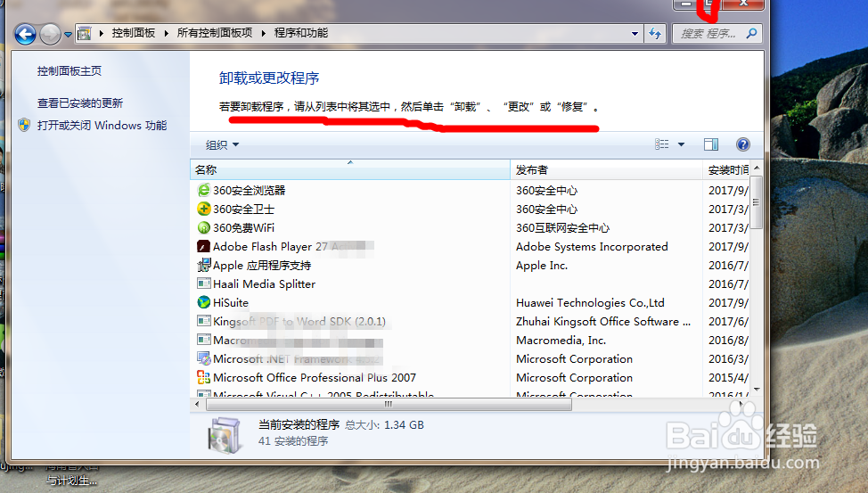Viewport: 868px width, 493px height.
Task: Click the greyed forward navigation arrow
Action: coord(50,35)
